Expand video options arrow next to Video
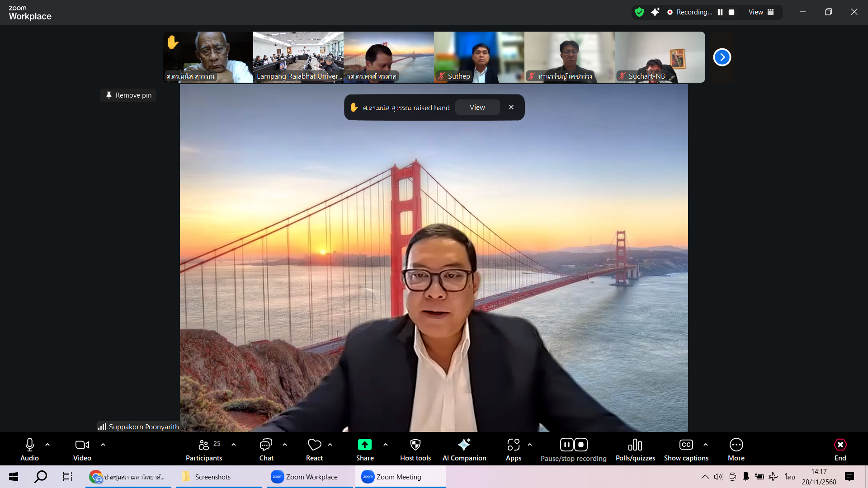Screen dimensions: 868x488 coord(103,445)
